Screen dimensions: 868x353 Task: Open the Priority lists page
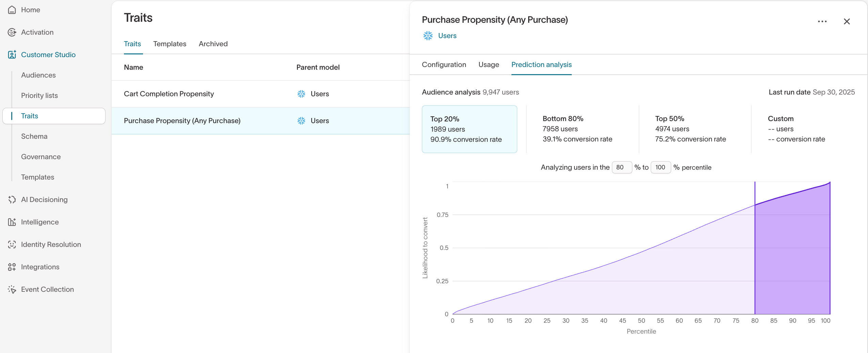(x=40, y=96)
